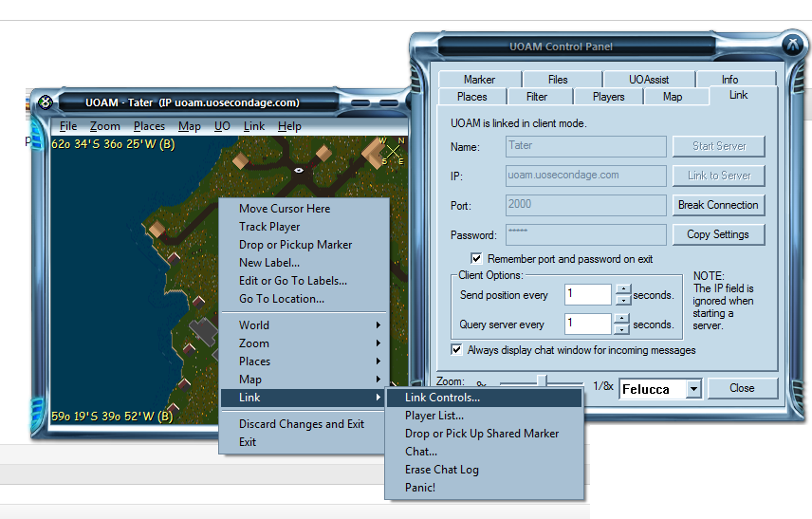Image resolution: width=812 pixels, height=519 pixels.
Task: Click the Copy Settings button
Action: coord(718,234)
